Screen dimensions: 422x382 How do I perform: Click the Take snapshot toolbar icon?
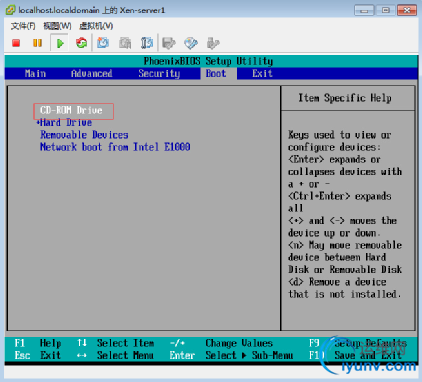tap(103, 43)
